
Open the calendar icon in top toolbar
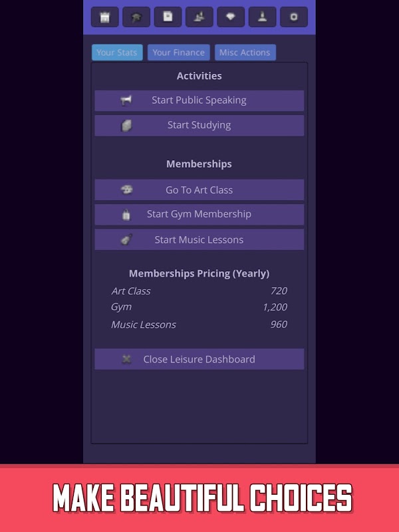click(104, 17)
